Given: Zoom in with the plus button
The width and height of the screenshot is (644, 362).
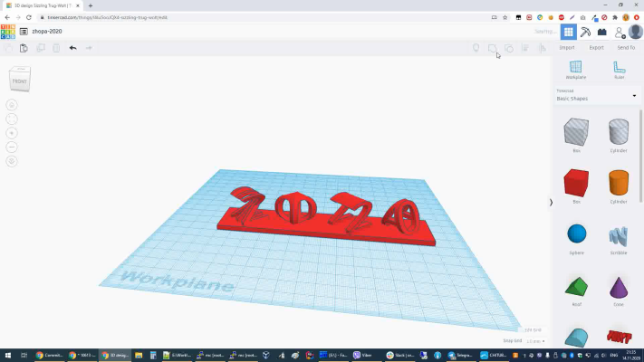Looking at the screenshot, I should (x=12, y=133).
